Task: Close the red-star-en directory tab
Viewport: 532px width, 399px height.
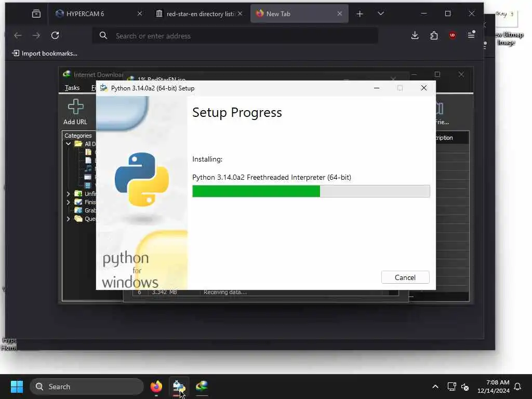Action: [240, 14]
